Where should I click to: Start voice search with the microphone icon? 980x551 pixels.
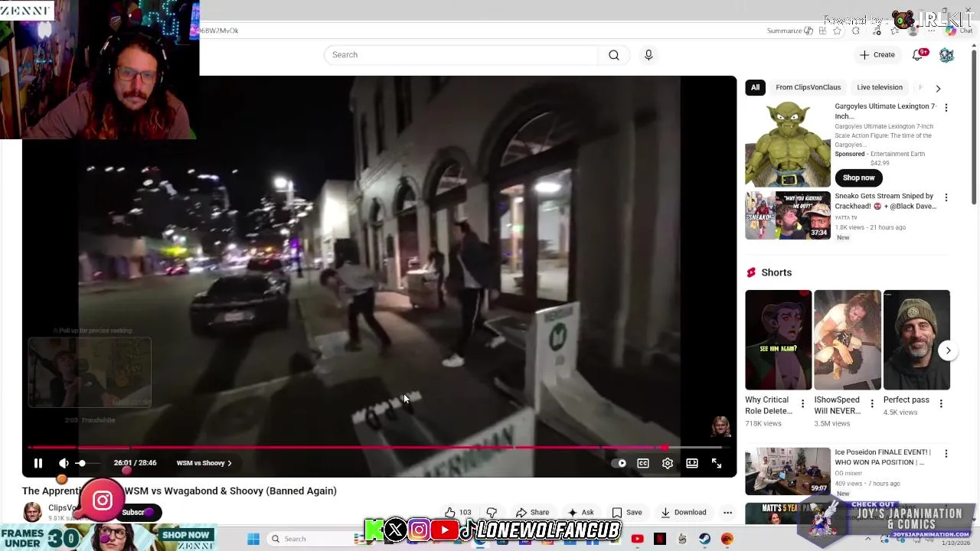[648, 55]
